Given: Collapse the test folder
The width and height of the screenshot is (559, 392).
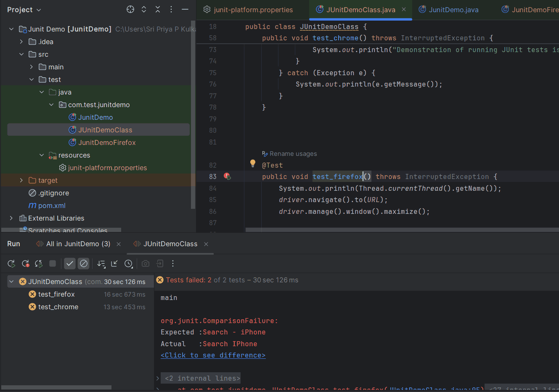Looking at the screenshot, I should point(32,79).
